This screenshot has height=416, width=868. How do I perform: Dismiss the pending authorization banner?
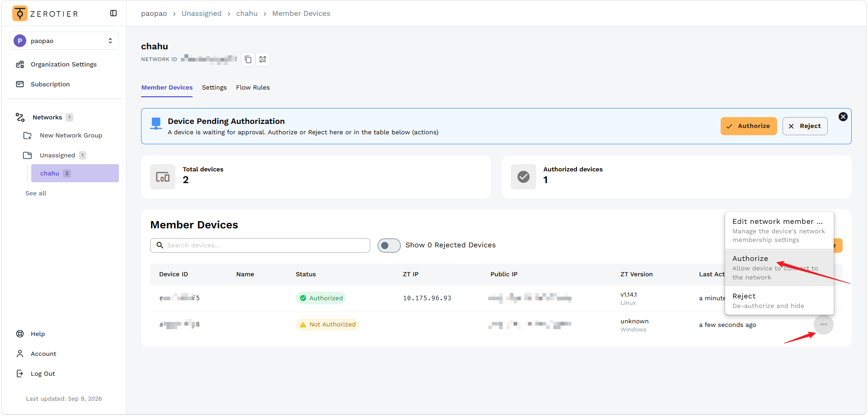click(x=843, y=117)
